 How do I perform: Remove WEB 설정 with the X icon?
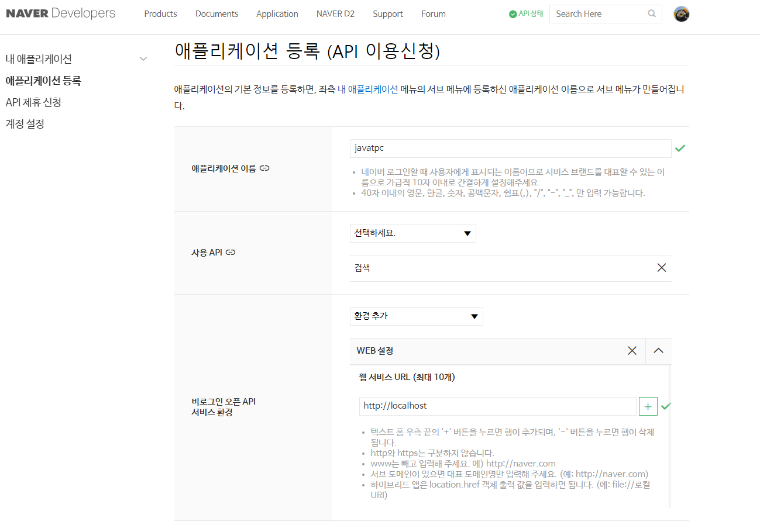(x=632, y=351)
